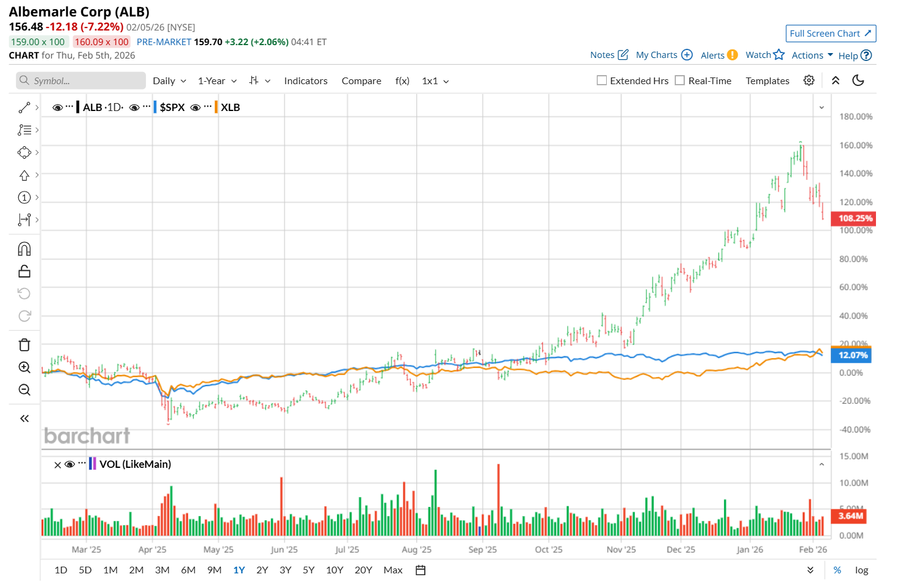The image size is (901, 588).
Task: Open the 1x1 grid layout dropdown
Action: (x=435, y=81)
